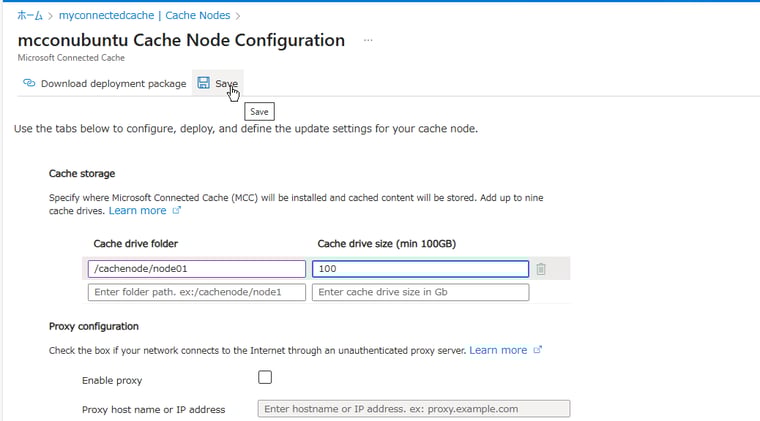760x421 pixels.
Task: Click the breadcrumb chevron after ホーム
Action: coord(50,16)
